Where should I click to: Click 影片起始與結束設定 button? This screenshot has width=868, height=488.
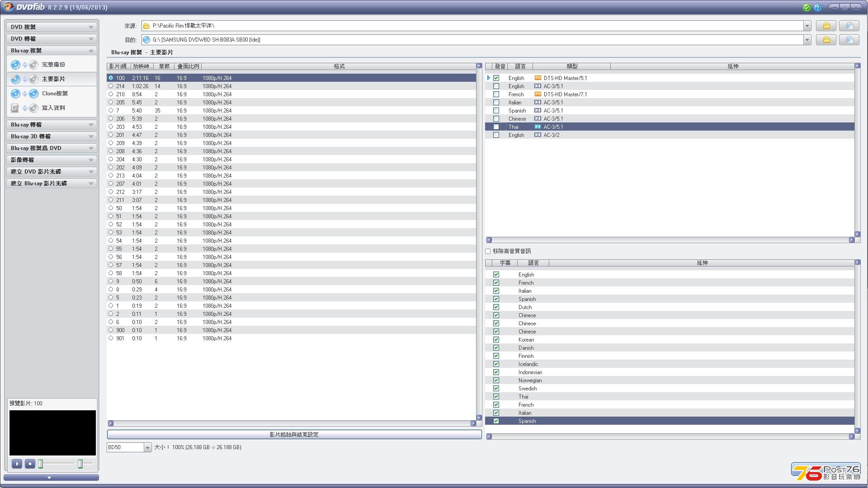coord(294,434)
